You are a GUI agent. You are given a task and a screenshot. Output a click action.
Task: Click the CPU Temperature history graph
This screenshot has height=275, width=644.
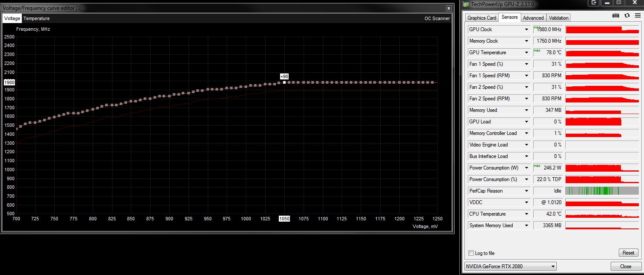602,214
